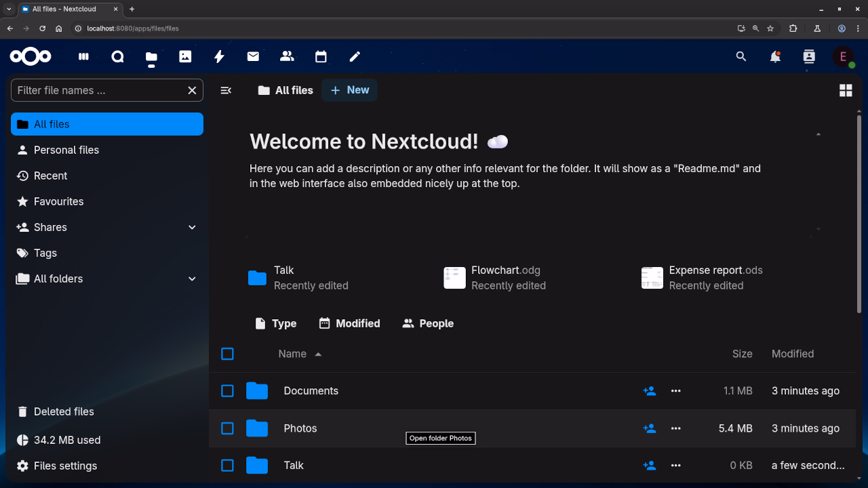
Task: Switch to grid view
Action: [x=846, y=90]
